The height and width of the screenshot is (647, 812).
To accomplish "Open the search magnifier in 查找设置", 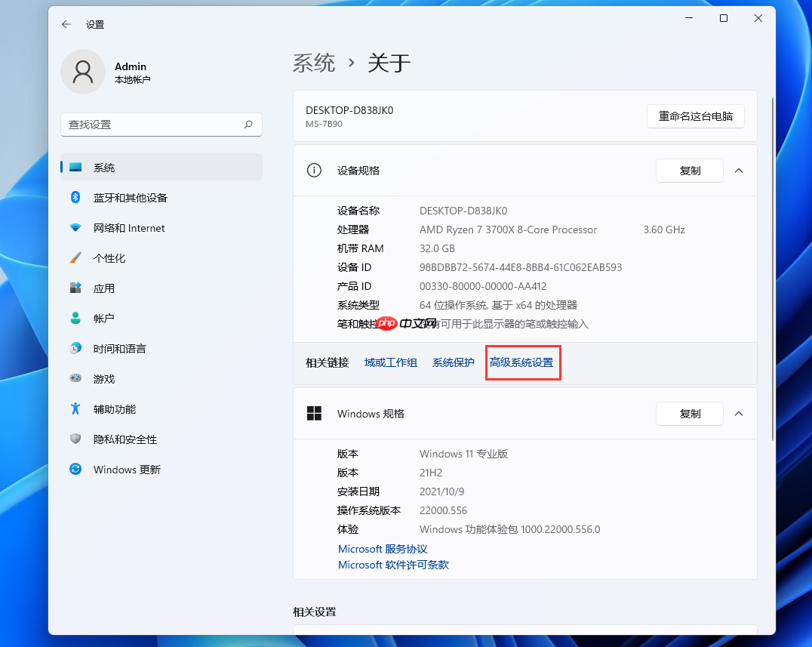I will point(248,125).
